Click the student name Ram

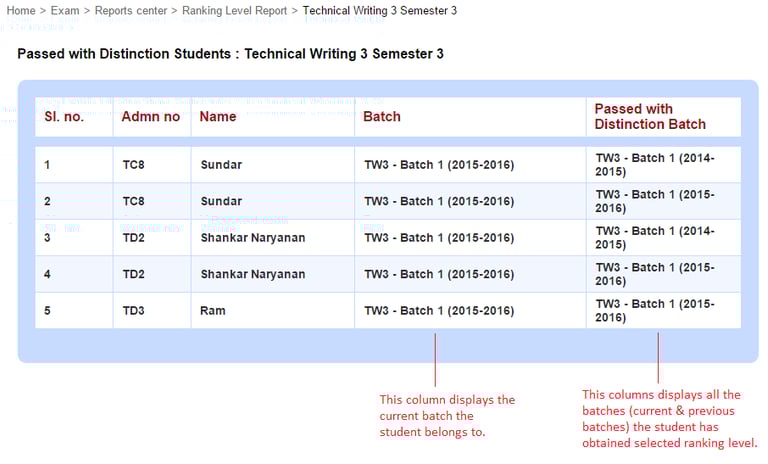tap(213, 310)
